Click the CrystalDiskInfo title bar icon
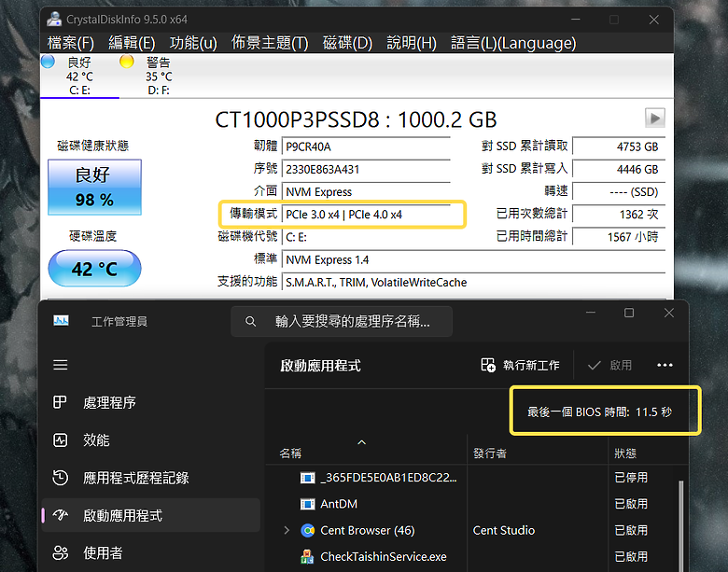 54,19
